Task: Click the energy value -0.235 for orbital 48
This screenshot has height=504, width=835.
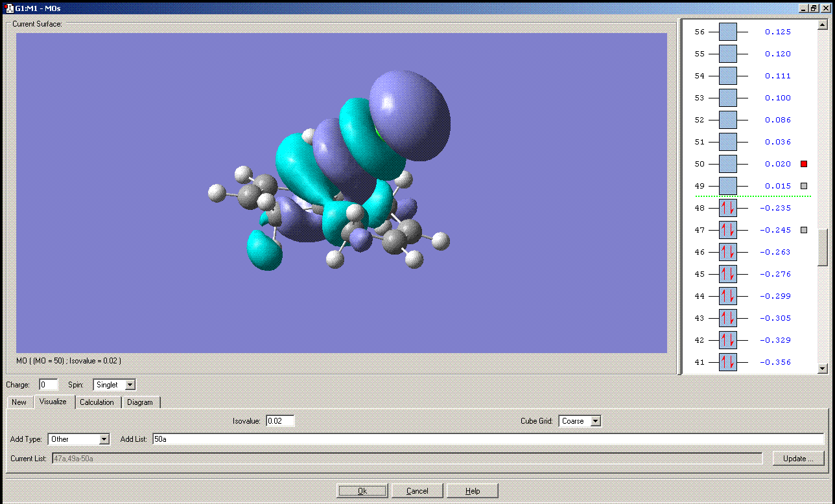Action: coord(776,208)
